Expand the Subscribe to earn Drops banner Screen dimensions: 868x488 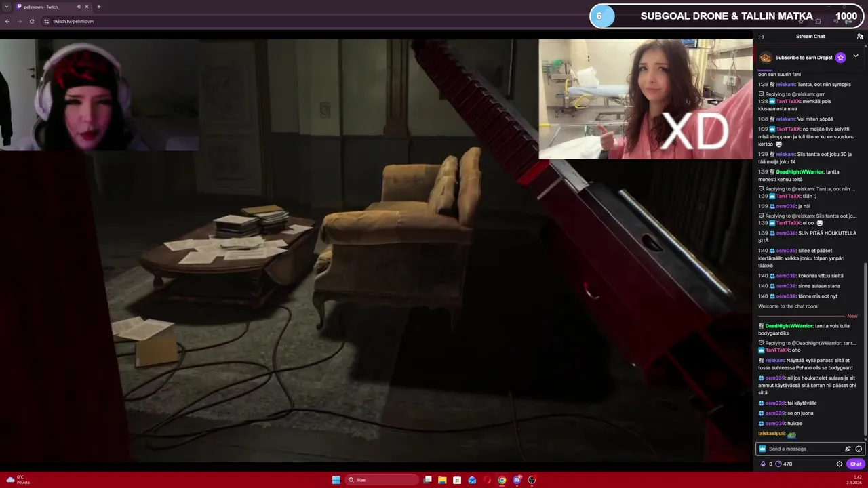coord(856,56)
